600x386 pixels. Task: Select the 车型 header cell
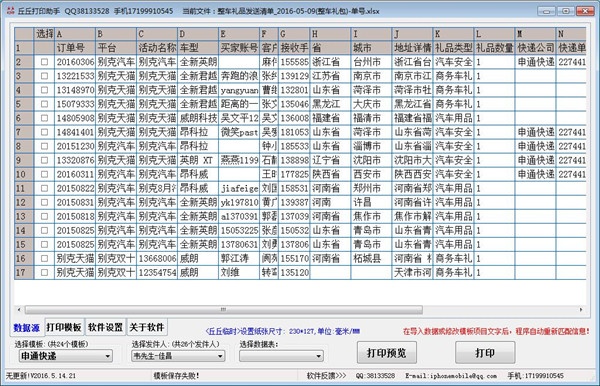coord(198,48)
